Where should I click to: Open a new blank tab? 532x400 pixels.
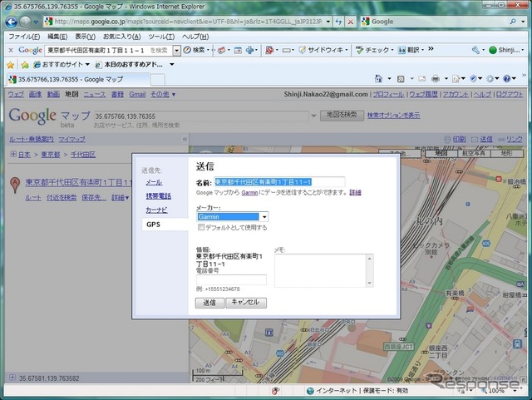tap(157, 80)
